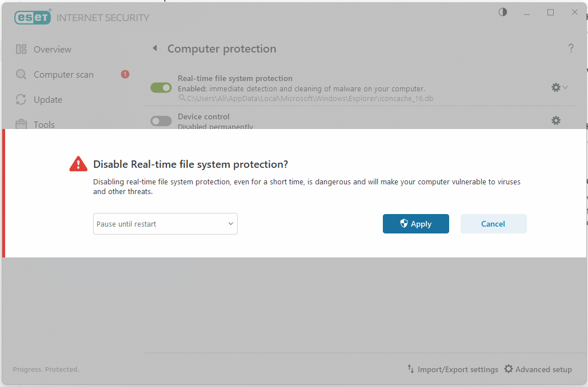
Task: Toggle the dark mode contrast icon
Action: coord(503,12)
